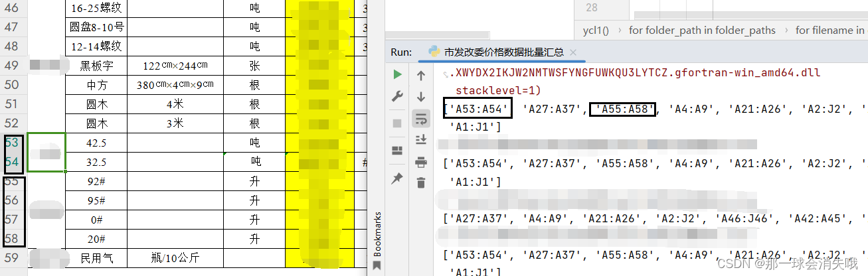Select the 4米 specification cell

[x=175, y=104]
